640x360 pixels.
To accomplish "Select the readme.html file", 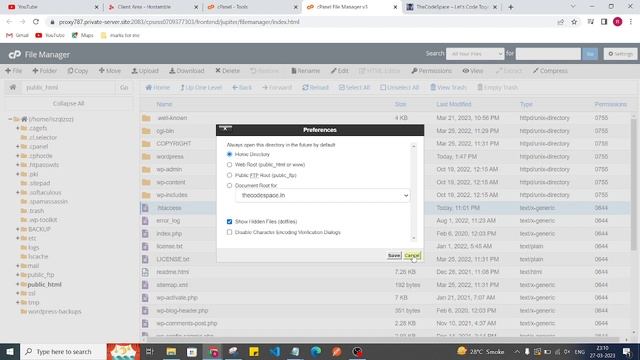I will pos(172,272).
